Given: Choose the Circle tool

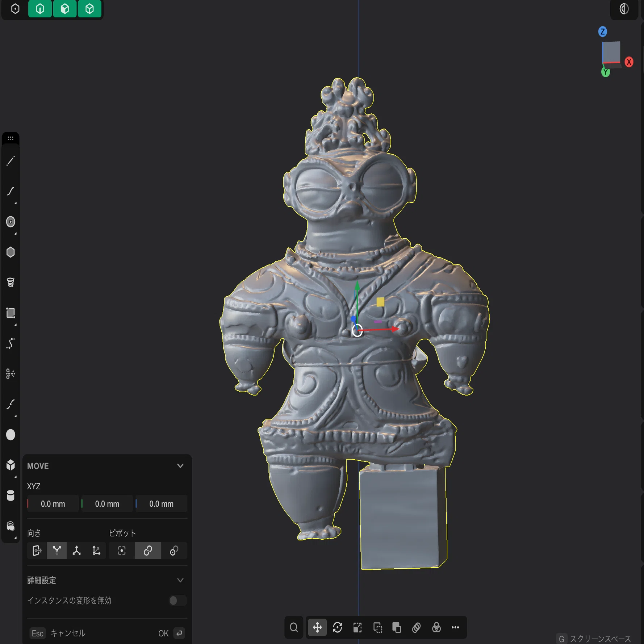Looking at the screenshot, I should 11,222.
